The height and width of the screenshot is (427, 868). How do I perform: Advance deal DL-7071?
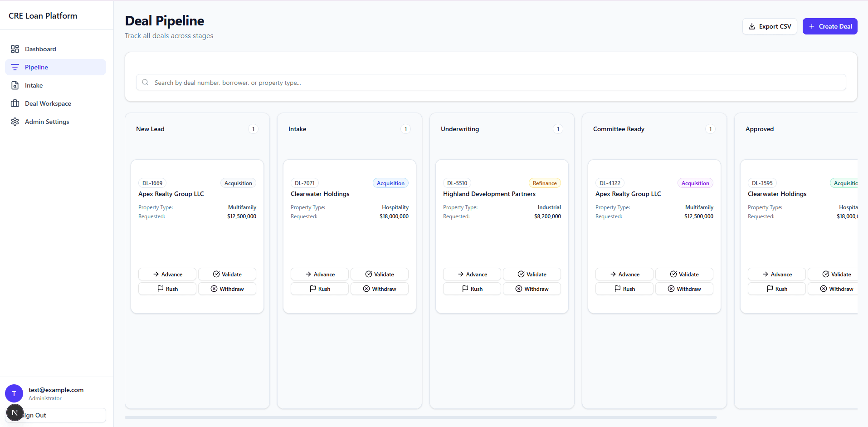pos(320,274)
